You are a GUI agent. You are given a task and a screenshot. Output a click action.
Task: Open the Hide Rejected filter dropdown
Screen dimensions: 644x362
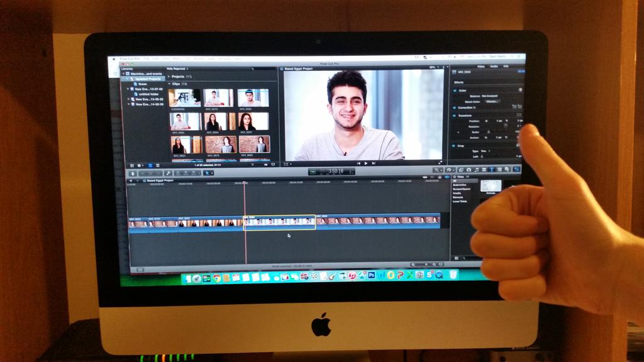point(177,69)
